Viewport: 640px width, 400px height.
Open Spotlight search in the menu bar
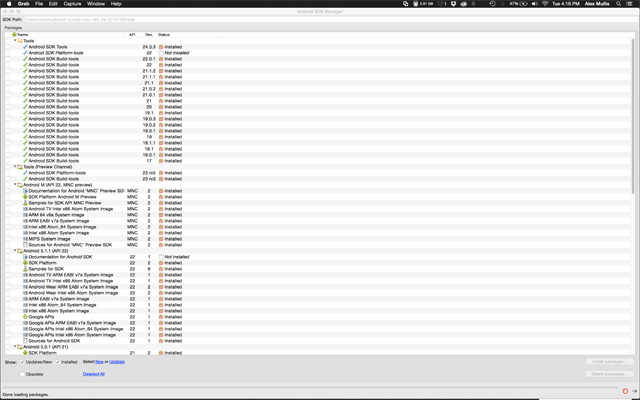(619, 4)
